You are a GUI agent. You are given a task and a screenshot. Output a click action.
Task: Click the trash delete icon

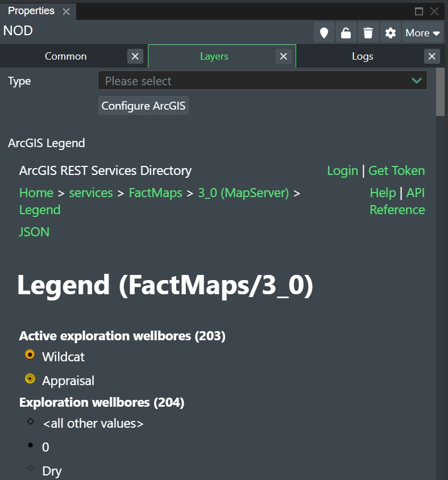click(x=368, y=32)
